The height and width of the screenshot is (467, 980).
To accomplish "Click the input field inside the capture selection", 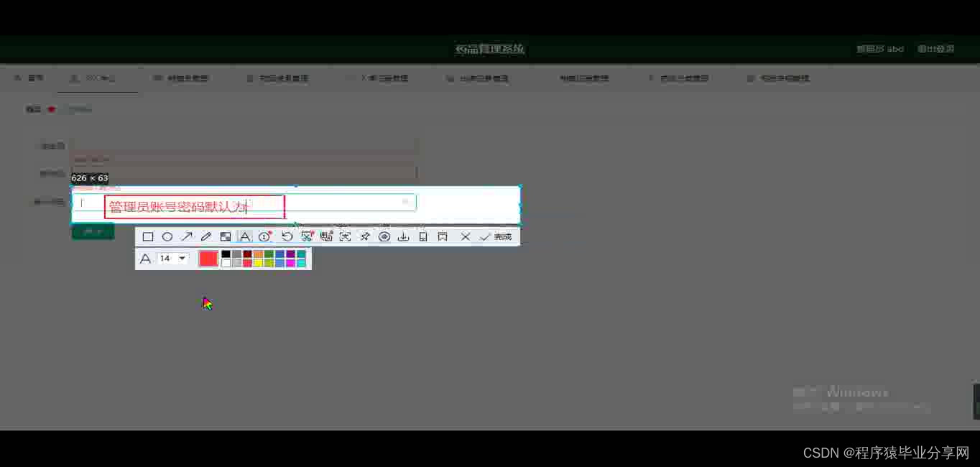I will point(244,203).
